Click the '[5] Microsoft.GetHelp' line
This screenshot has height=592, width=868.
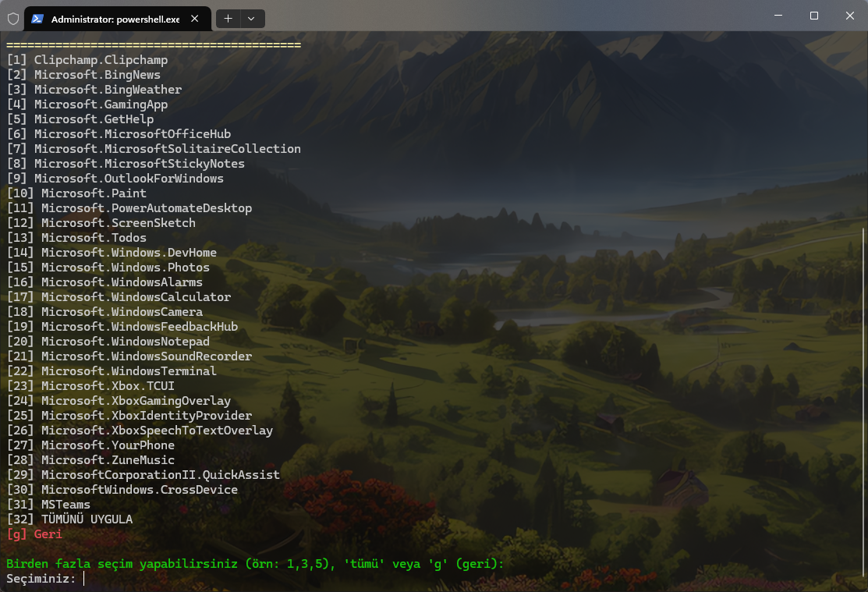coord(80,119)
